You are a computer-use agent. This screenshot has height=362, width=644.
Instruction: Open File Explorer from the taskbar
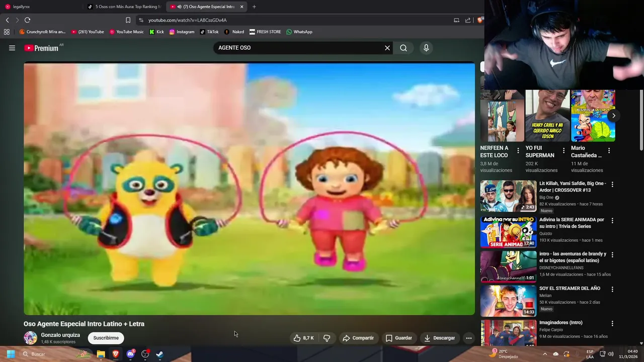(101, 354)
